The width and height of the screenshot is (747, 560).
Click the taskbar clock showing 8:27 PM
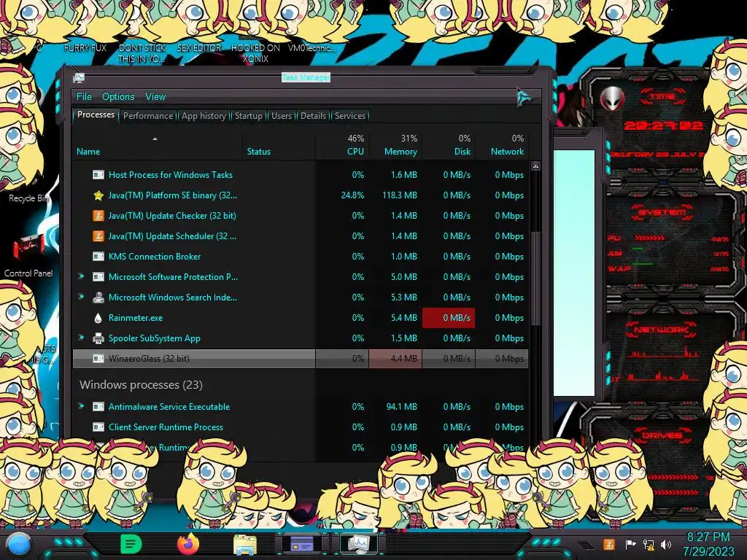tap(708, 544)
